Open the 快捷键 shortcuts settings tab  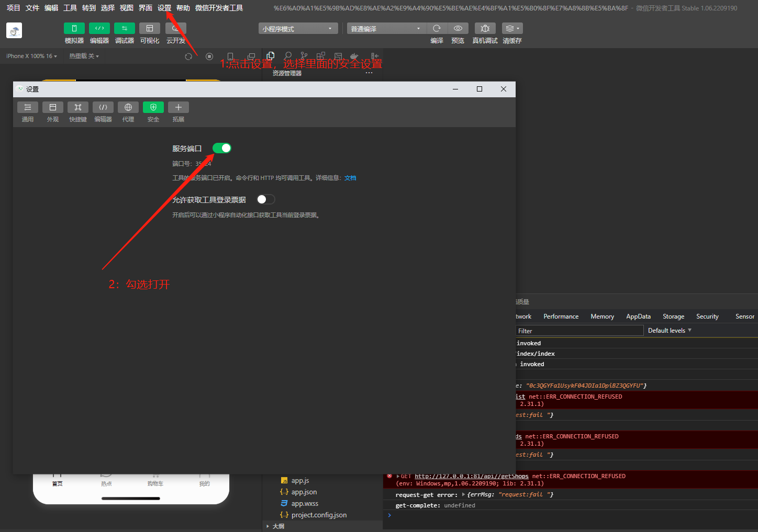(77, 108)
